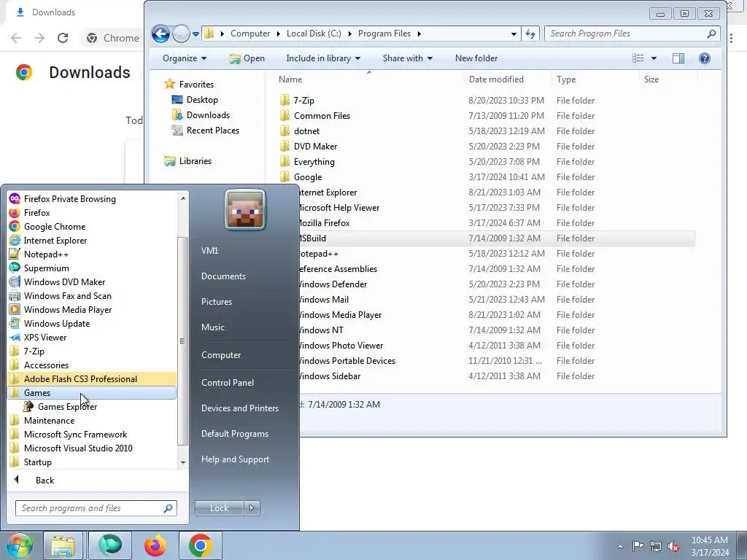The width and height of the screenshot is (747, 560).
Task: Click the muted volume tray icon
Action: click(x=673, y=546)
